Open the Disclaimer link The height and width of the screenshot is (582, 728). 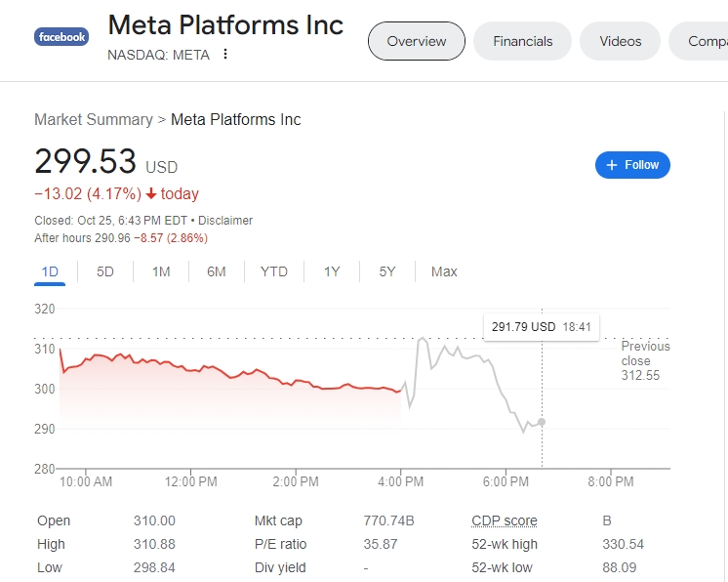pos(226,221)
